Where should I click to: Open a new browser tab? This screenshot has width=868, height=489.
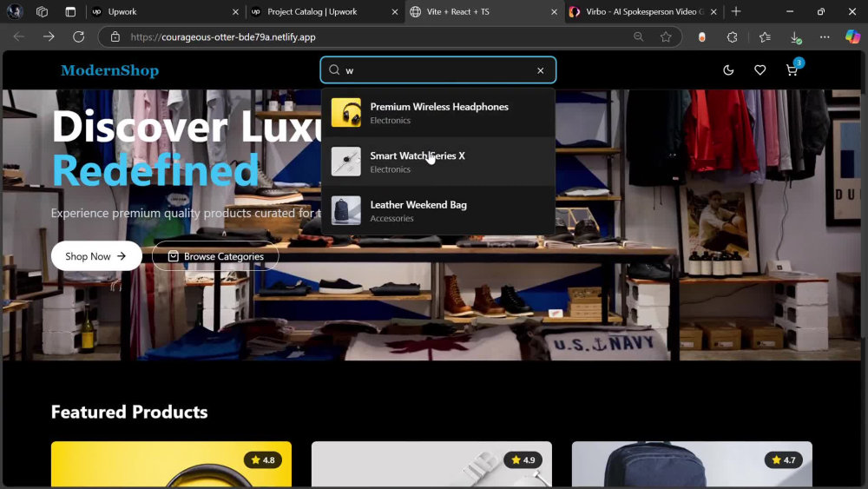pos(736,11)
